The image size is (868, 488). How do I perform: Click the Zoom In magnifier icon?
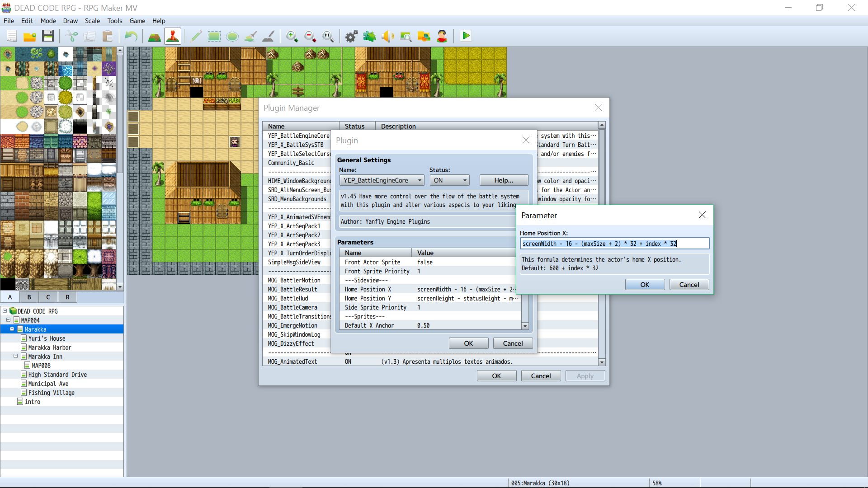[292, 36]
